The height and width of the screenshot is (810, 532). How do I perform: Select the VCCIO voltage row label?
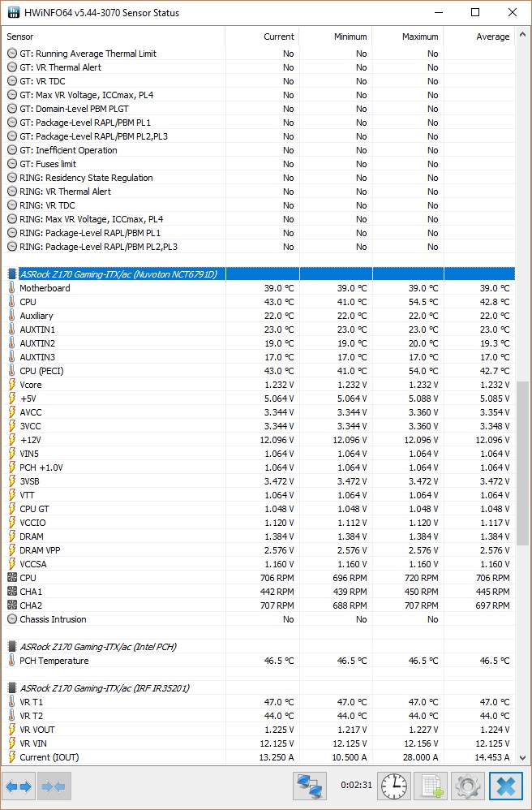[x=32, y=522]
